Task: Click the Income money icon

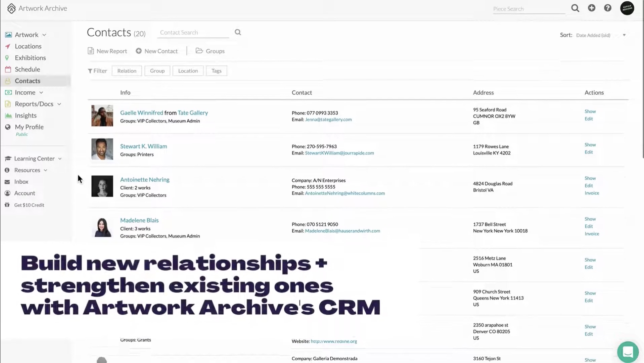Action: click(x=8, y=92)
